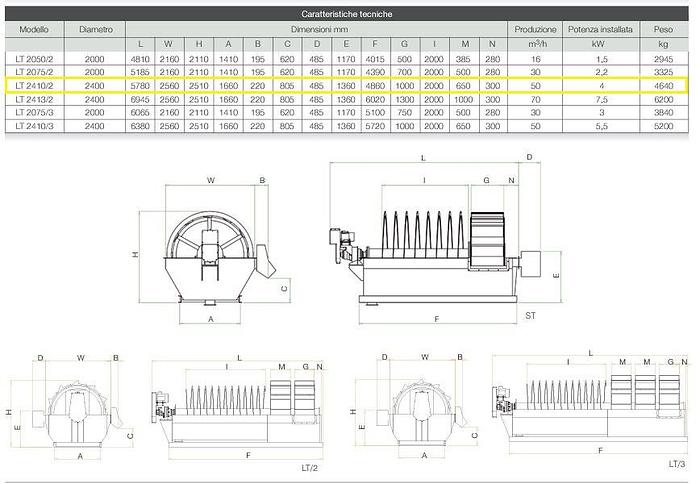
Task: Select the Potenza installata column header
Action: (600, 30)
